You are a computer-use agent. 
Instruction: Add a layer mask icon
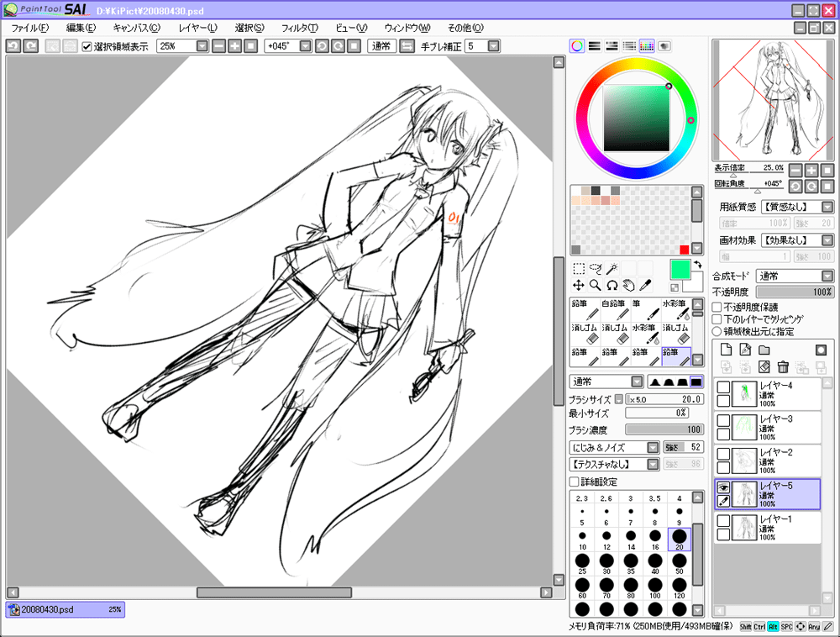[821, 350]
